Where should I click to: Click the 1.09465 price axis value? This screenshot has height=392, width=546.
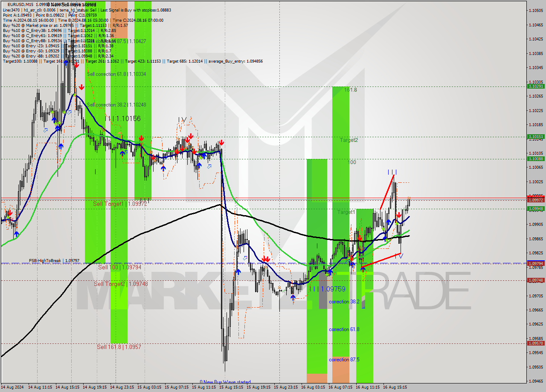[x=536, y=381]
